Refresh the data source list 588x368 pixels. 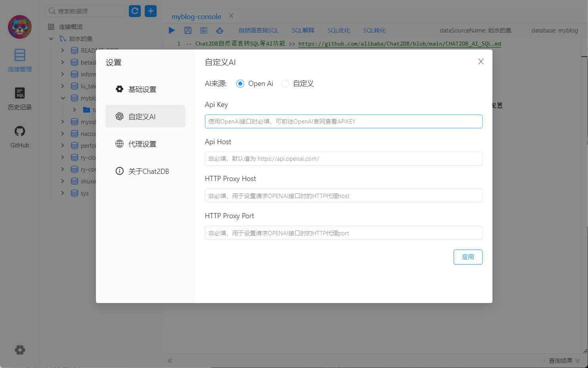(135, 11)
